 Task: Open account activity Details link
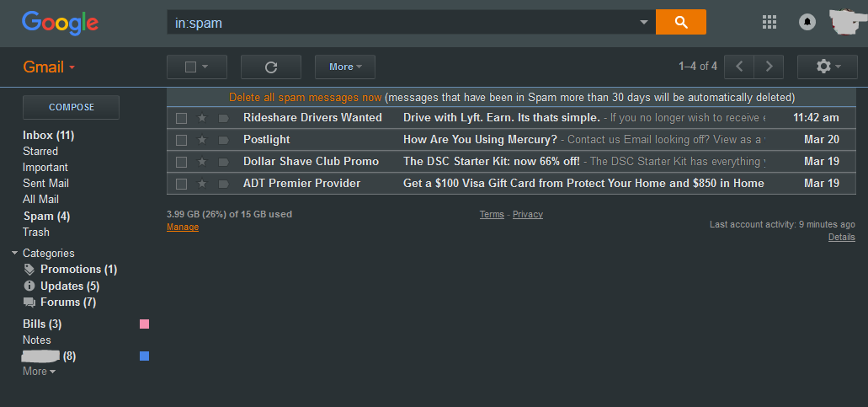[x=841, y=237]
